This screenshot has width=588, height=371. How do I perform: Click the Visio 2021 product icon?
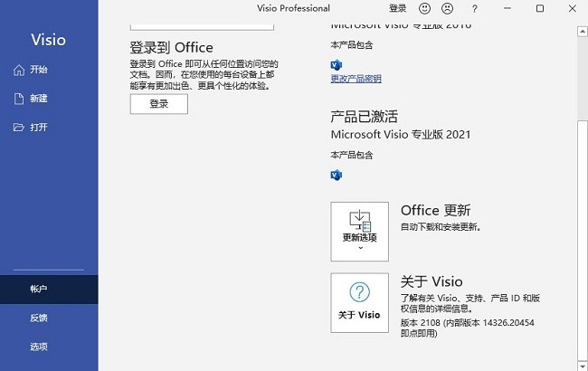click(336, 174)
